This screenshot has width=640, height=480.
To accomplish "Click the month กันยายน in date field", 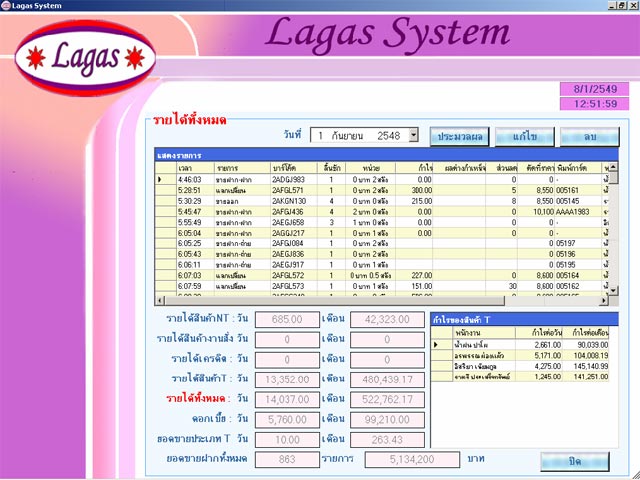I will [x=347, y=136].
